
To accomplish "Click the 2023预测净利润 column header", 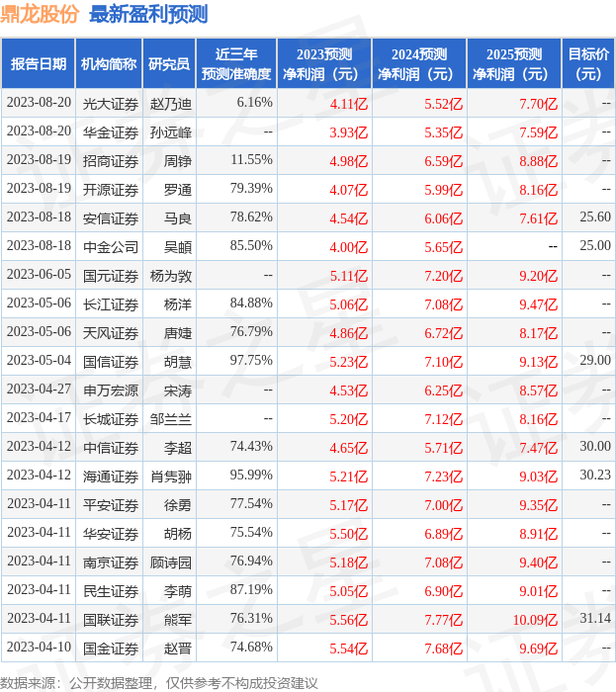I will point(324,63).
